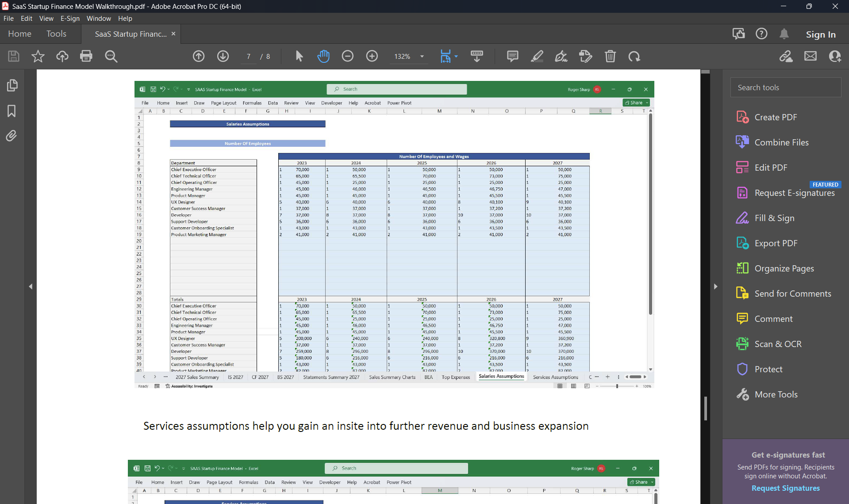This screenshot has height=504, width=849.
Task: Open notifications bell
Action: click(x=784, y=34)
